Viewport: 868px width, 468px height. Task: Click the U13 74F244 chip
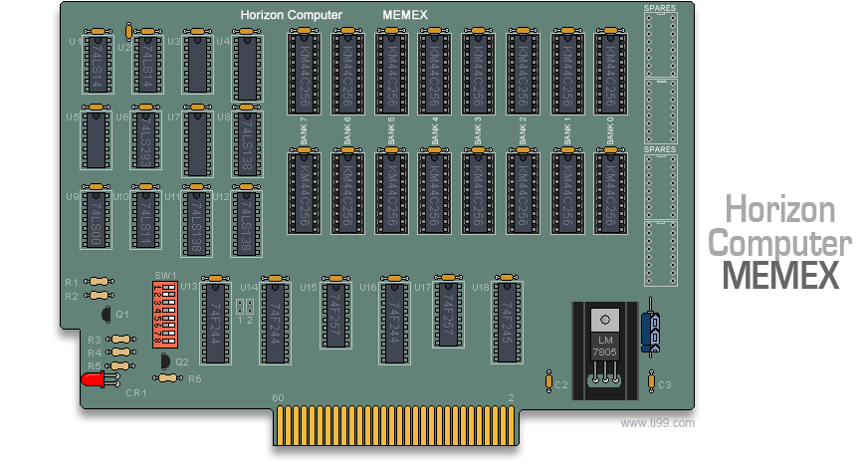pos(216,323)
